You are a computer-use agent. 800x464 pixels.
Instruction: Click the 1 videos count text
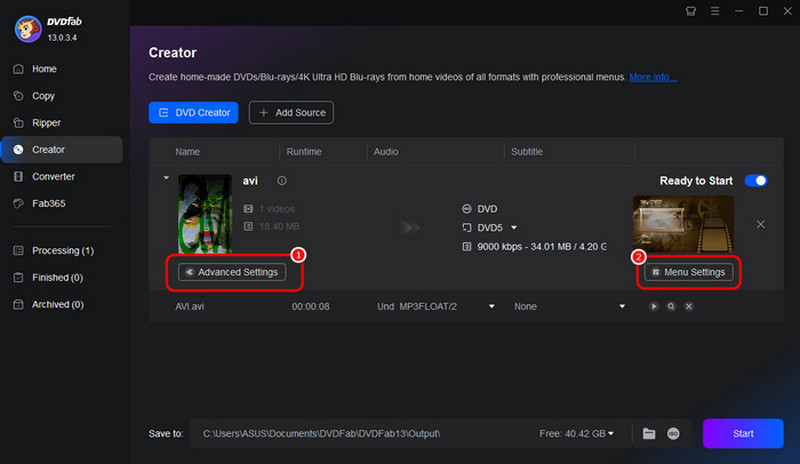click(277, 209)
